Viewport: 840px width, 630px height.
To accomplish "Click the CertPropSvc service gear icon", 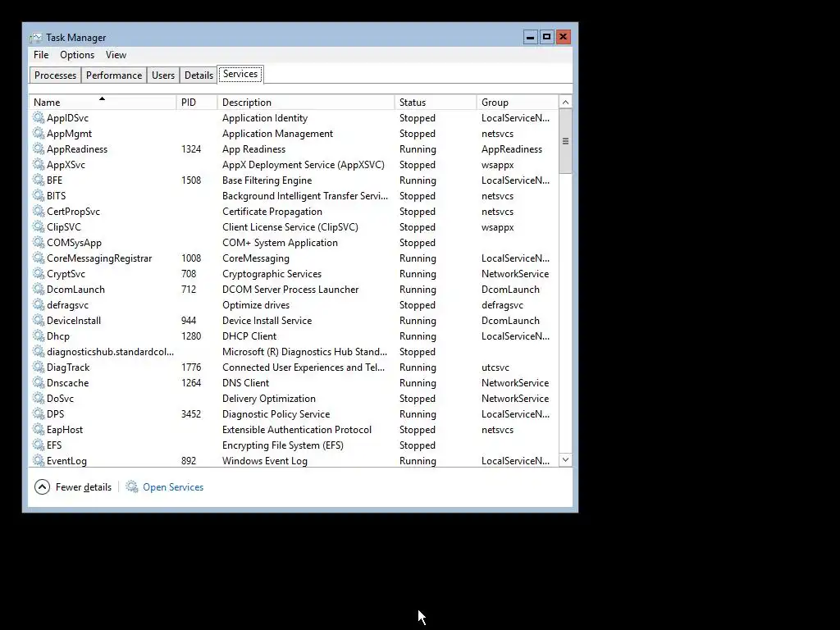I will 39,211.
